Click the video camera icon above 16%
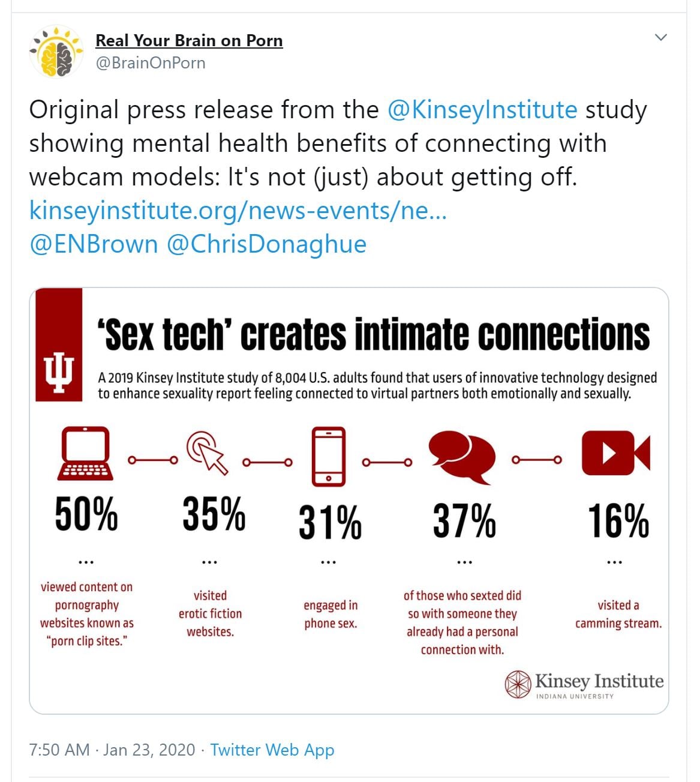Viewport: 700px width, 782px height. pyautogui.click(x=615, y=453)
